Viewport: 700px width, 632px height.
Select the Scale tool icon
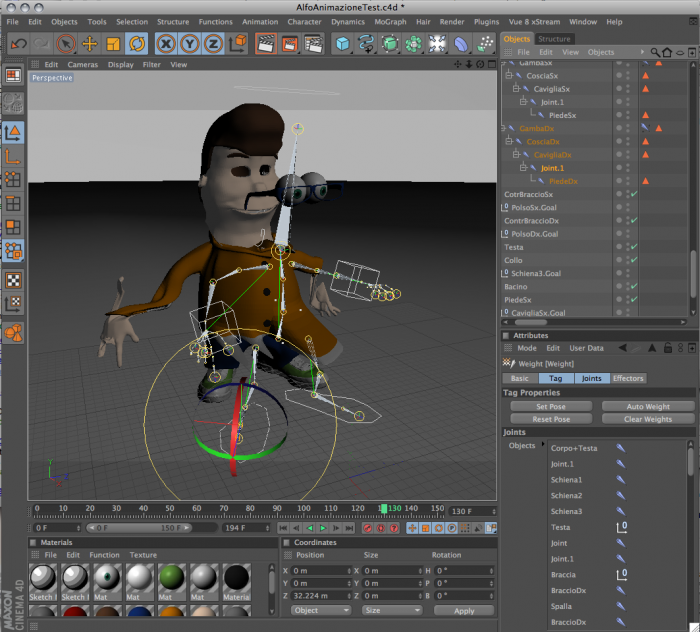[113, 44]
